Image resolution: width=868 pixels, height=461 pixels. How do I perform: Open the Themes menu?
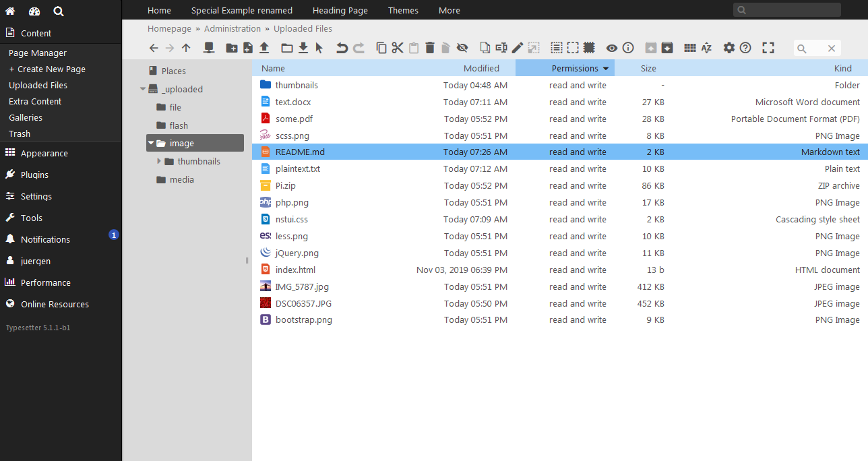(402, 10)
